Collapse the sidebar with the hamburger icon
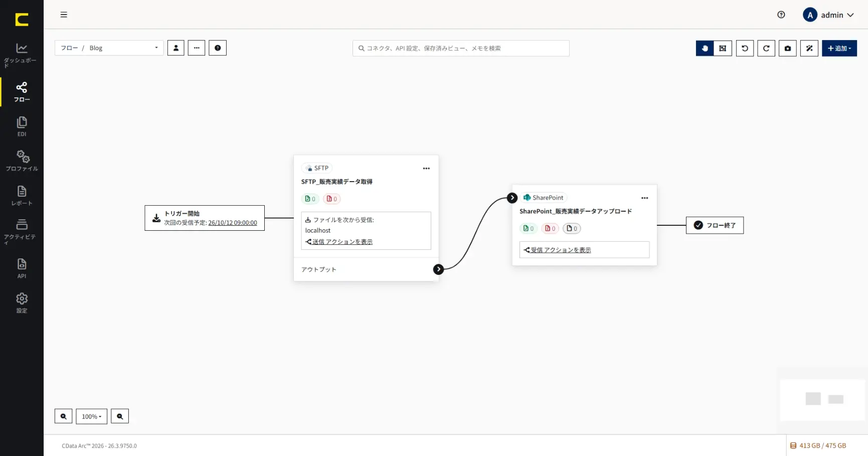868x456 pixels. pyautogui.click(x=64, y=15)
